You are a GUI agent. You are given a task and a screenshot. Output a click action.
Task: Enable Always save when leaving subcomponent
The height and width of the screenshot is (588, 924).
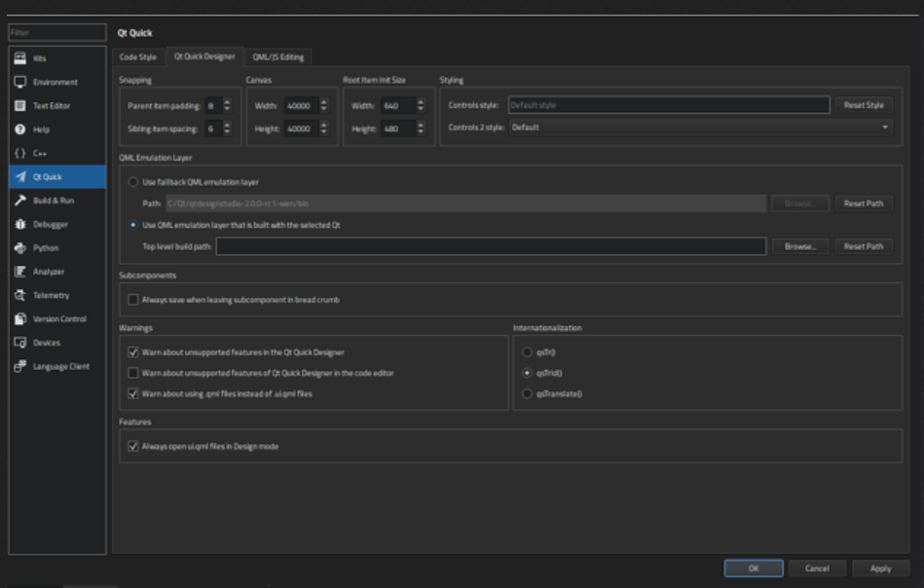[133, 299]
